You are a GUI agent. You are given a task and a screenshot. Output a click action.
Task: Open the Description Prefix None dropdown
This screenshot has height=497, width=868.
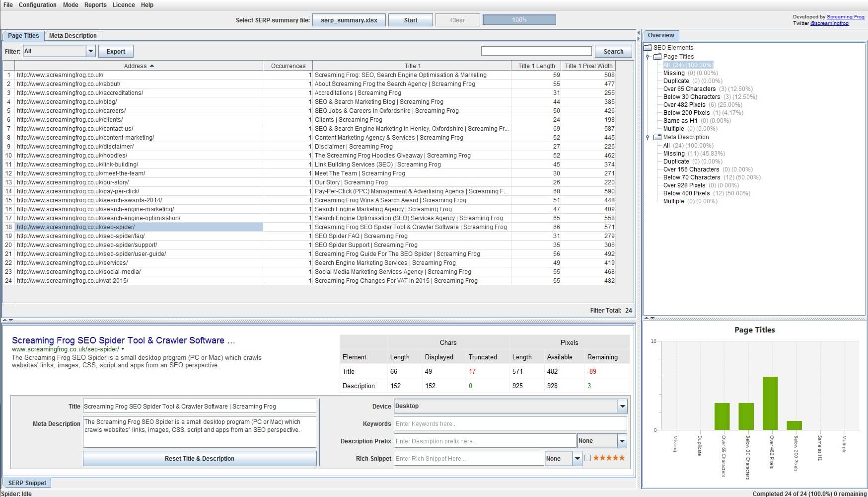click(622, 441)
